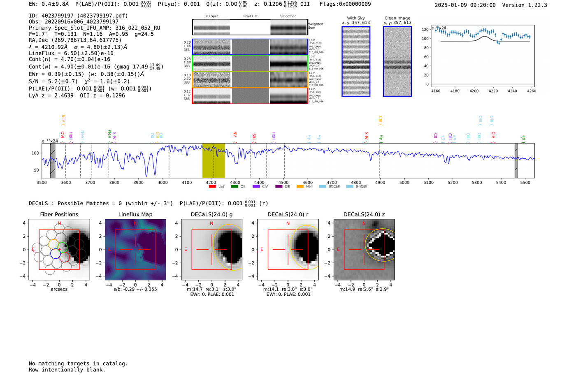Screen dimensions: 576x392
Task: Click the blue fiber circle in Fiber Positions
Action: click(x=55, y=253)
